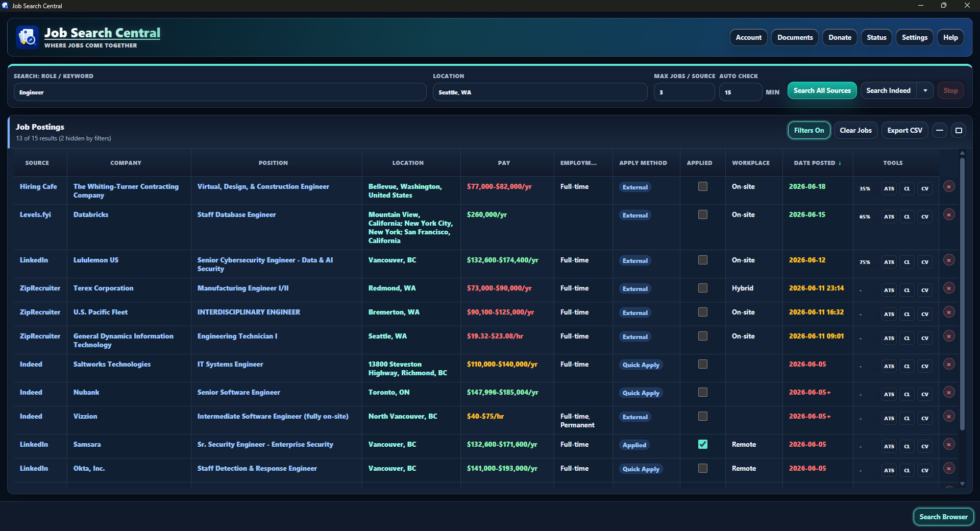The width and height of the screenshot is (980, 531).
Task: Uncheck applied box for Samsara job
Action: [703, 445]
